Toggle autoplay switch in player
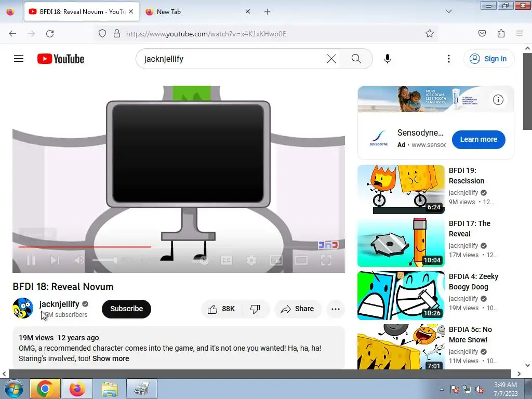Screen dimensions: 532x399 (201, 260)
